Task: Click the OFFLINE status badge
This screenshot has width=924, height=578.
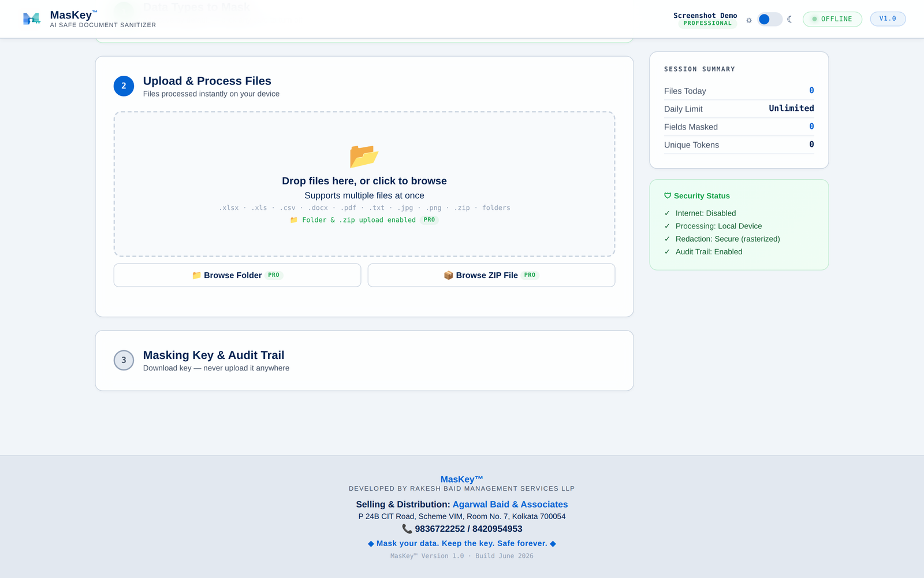Action: 832,19
